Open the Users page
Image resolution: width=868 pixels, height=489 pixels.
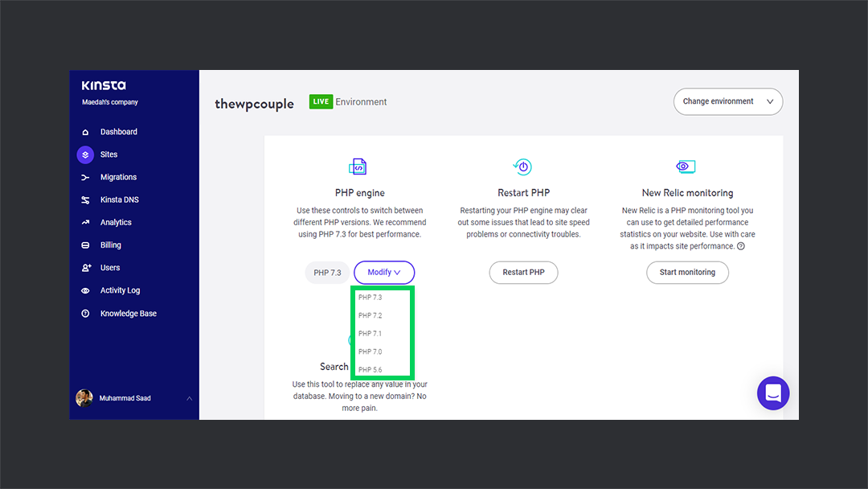point(109,268)
